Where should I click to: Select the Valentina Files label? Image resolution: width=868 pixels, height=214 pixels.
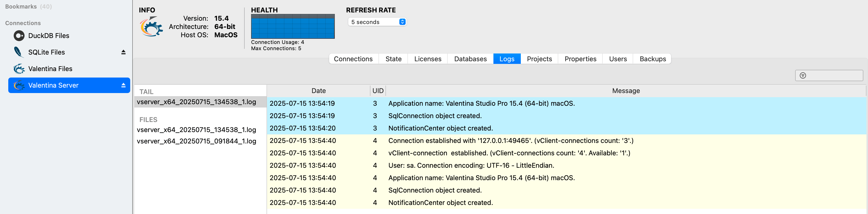(x=50, y=69)
